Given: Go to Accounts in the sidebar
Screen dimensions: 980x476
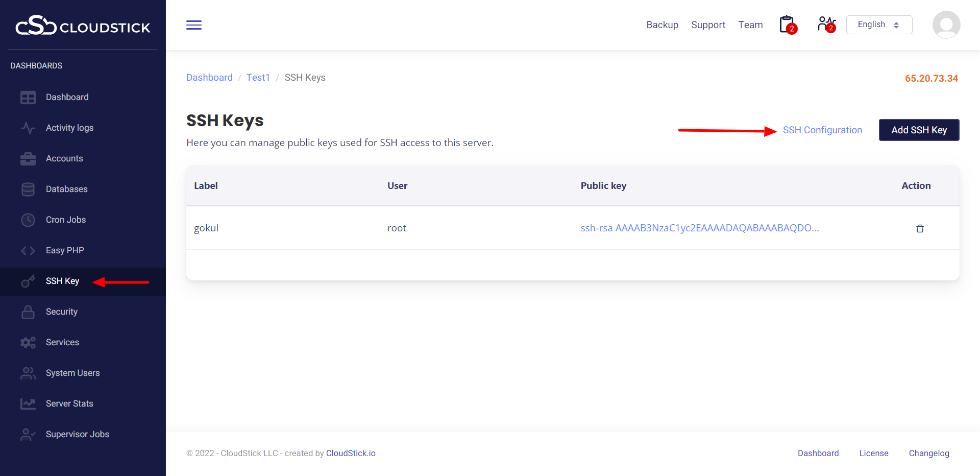Looking at the screenshot, I should (x=64, y=158).
